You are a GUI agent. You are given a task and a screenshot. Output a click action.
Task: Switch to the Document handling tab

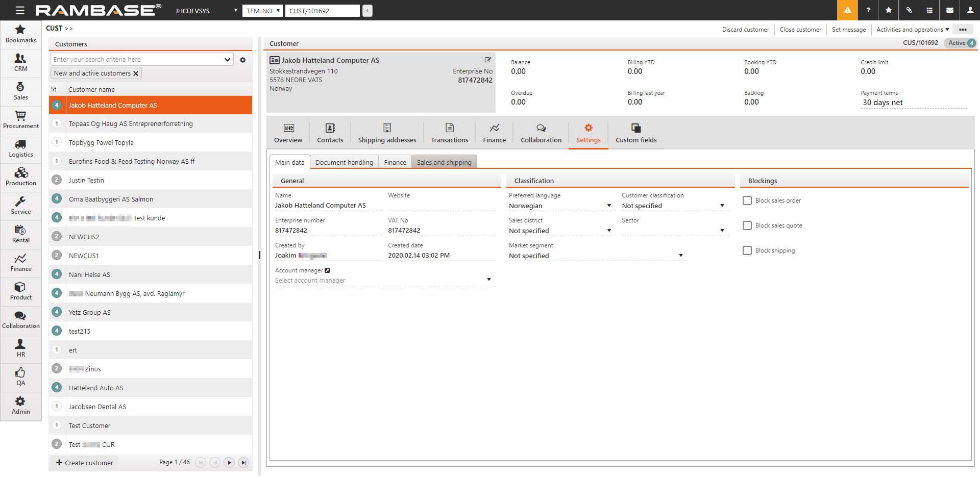pyautogui.click(x=344, y=162)
